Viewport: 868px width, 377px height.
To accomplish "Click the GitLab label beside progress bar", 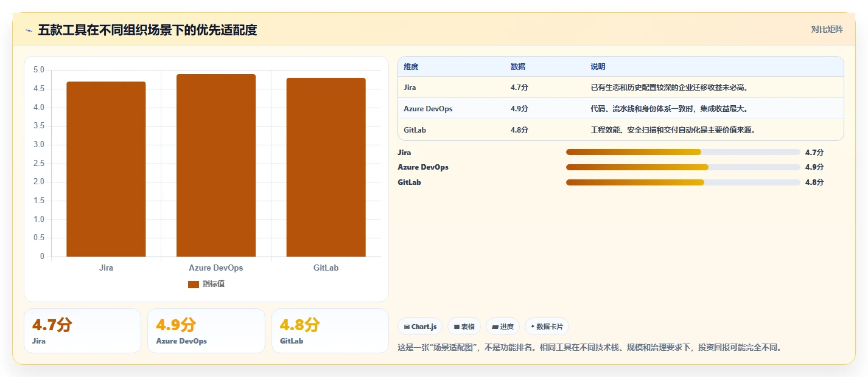I will (409, 182).
